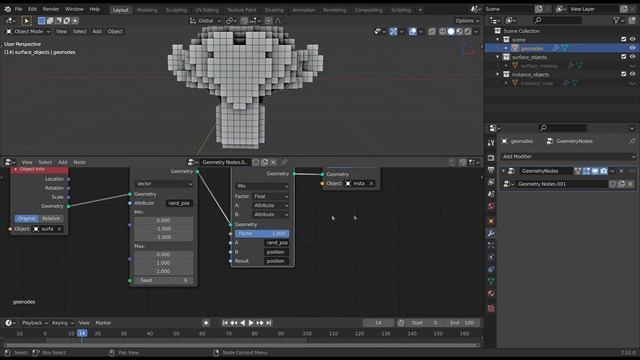The height and width of the screenshot is (360, 640).
Task: Select the tweak select tool icon
Action: (27, 20)
